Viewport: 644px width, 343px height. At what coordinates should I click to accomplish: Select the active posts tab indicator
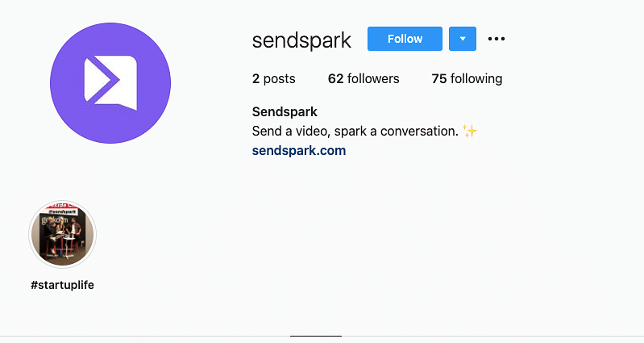pos(316,336)
